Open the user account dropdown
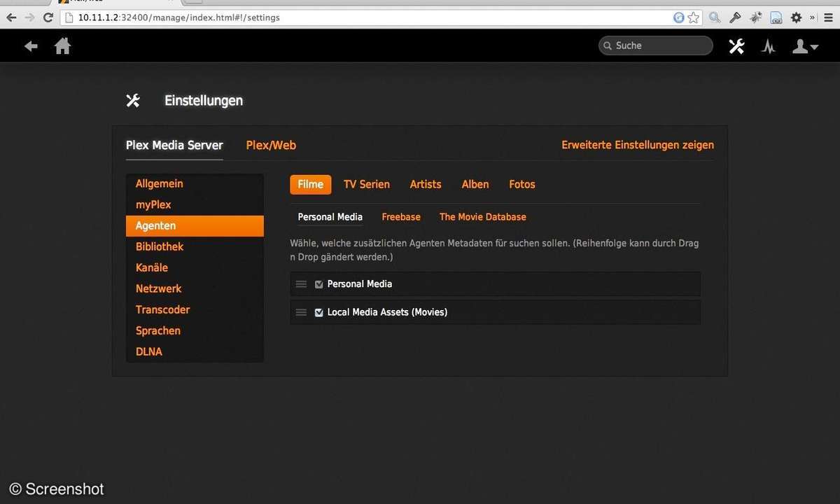This screenshot has width=840, height=504. tap(805, 46)
